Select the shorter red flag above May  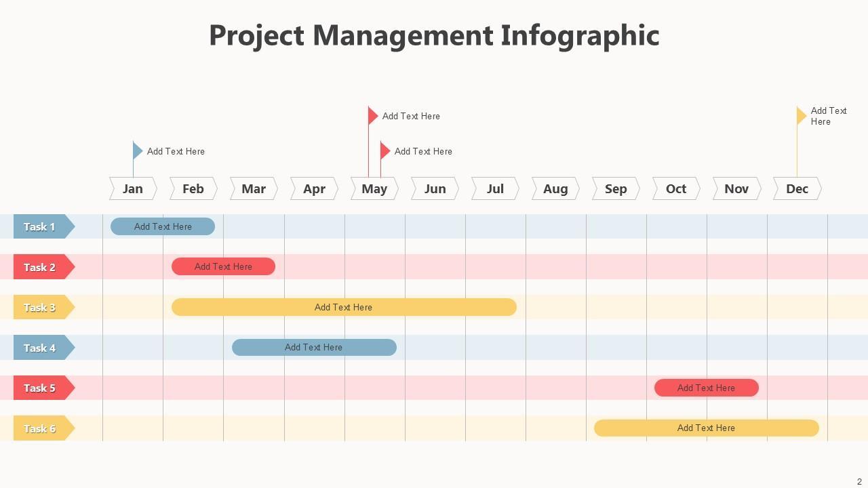[384, 150]
